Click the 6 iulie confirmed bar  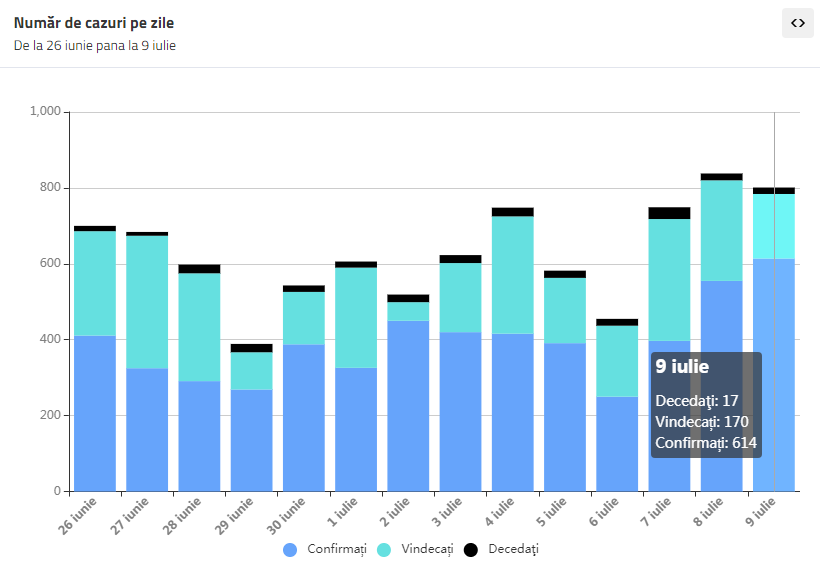(x=617, y=444)
